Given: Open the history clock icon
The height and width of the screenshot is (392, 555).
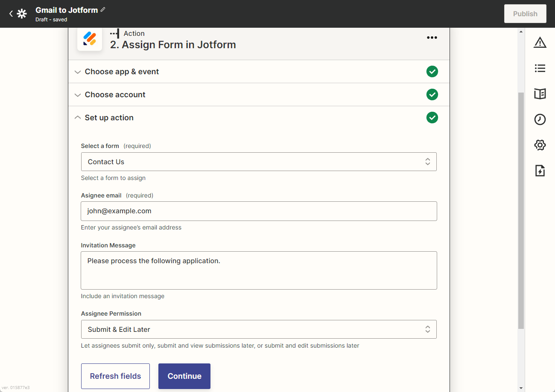Looking at the screenshot, I should 540,119.
